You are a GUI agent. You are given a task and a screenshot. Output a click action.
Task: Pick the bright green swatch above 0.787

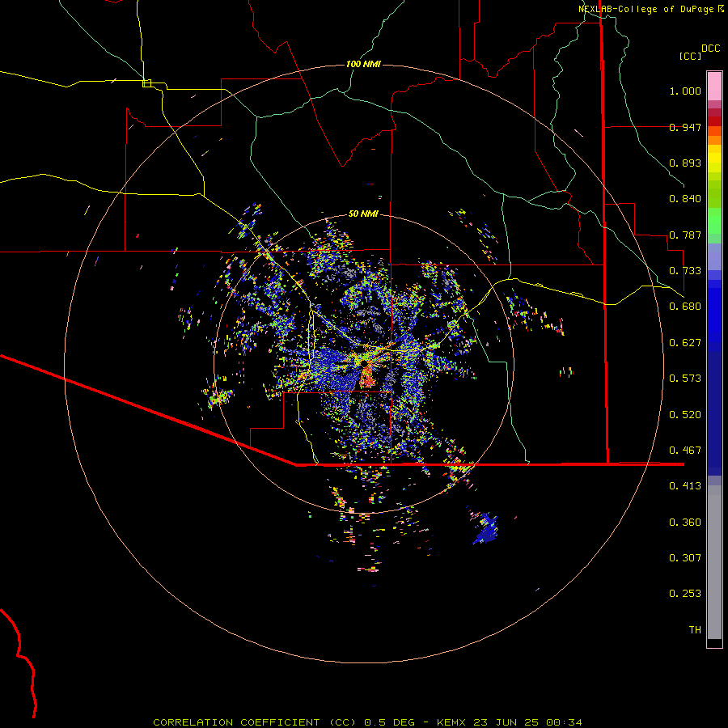[714, 221]
